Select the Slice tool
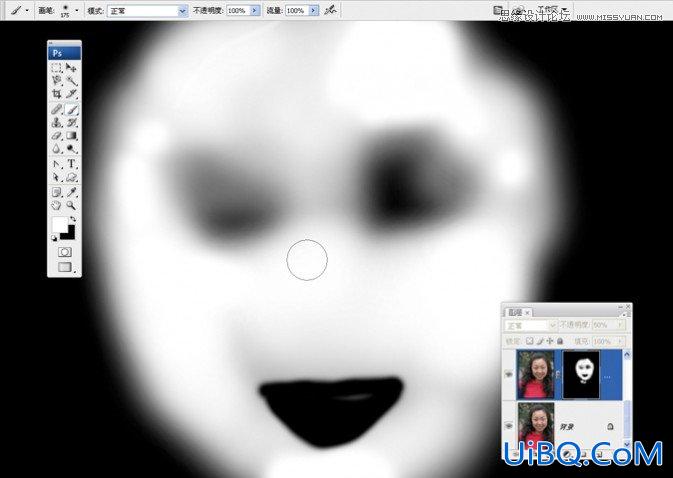Screen dimensions: 673x478 click(x=71, y=94)
